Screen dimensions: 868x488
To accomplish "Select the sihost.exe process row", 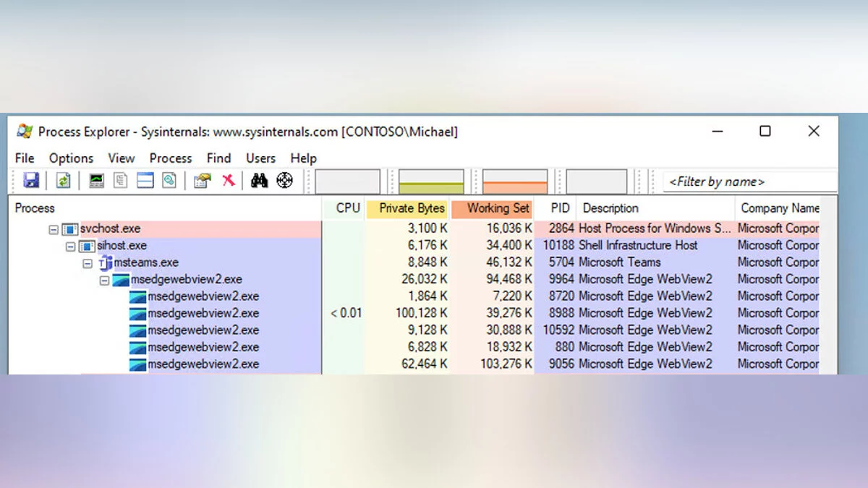I will [414, 246].
